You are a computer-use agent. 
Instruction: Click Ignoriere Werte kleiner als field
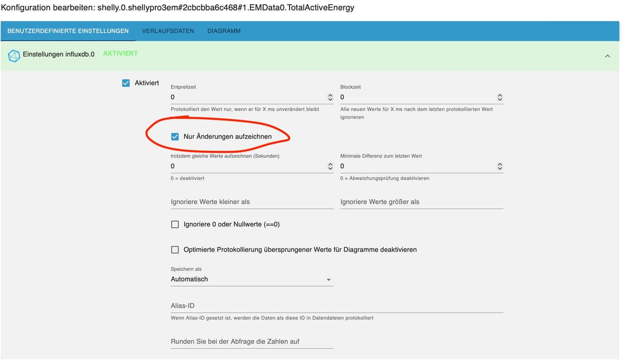[252, 201]
